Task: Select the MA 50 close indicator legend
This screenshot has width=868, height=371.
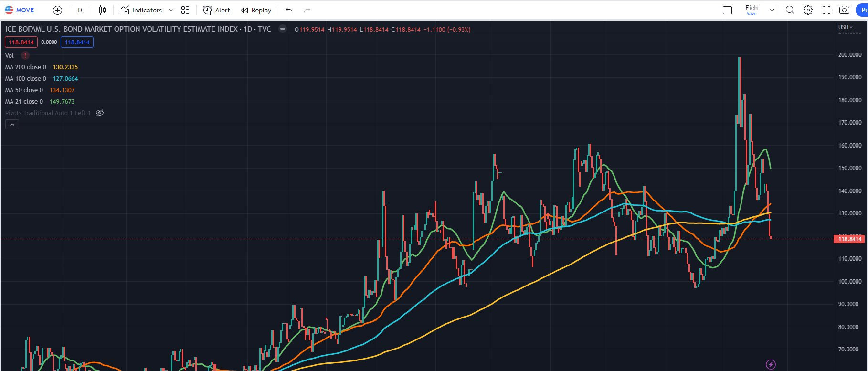Action: [24, 90]
